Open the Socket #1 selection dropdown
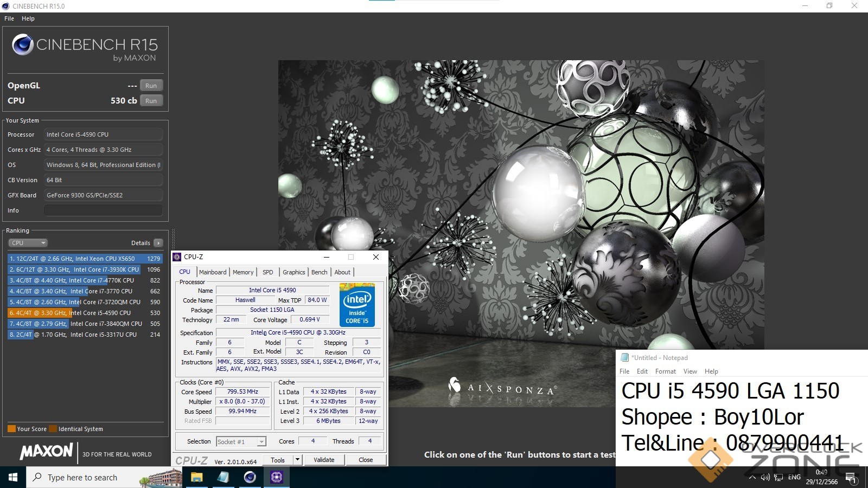 point(261,442)
